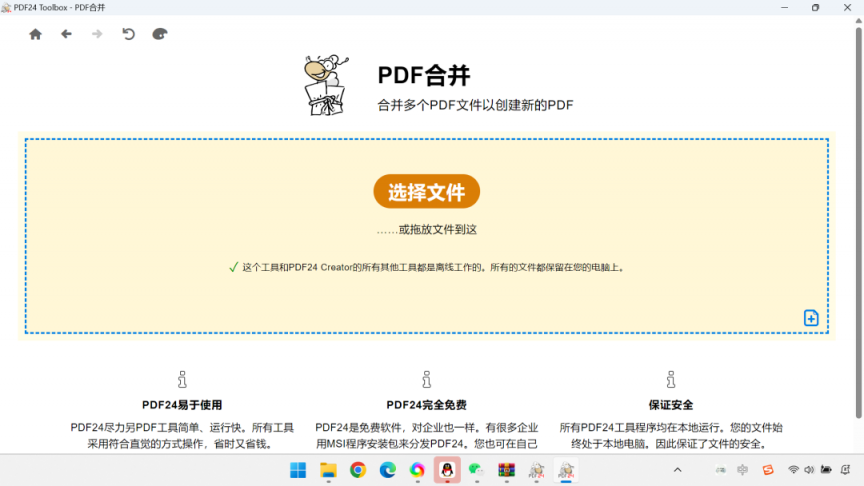Toggle the 中 input method indicator
864x486 pixels.
click(x=743, y=470)
